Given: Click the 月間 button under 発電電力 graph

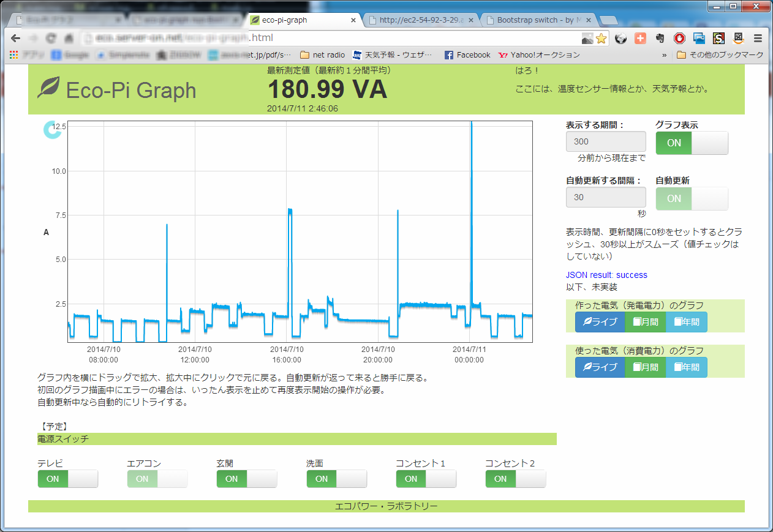Looking at the screenshot, I should pos(645,322).
